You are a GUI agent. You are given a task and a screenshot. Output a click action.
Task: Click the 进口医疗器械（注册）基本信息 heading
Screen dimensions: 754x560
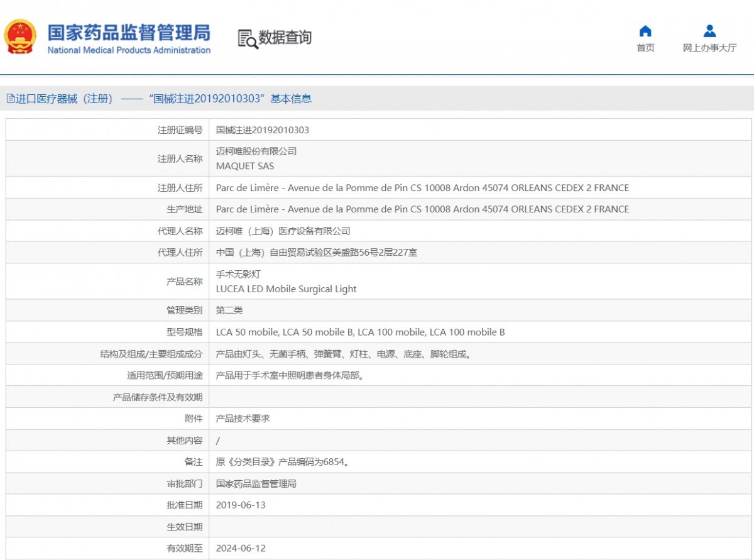pyautogui.click(x=163, y=99)
